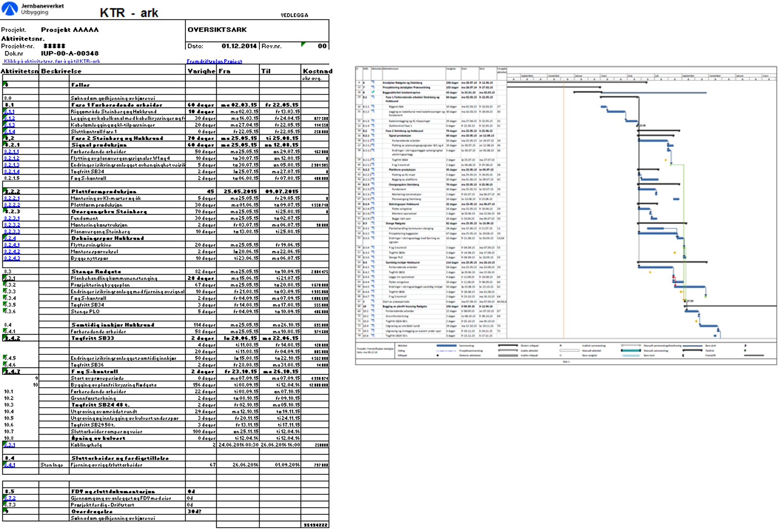The image size is (783, 532).
Task: Select the Til column header
Action: click(266, 71)
